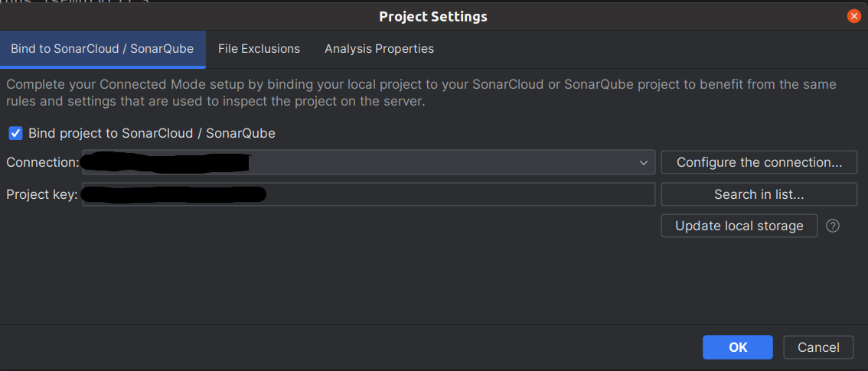Click the Search in list... button
This screenshot has height=371, width=868.
coord(759,194)
